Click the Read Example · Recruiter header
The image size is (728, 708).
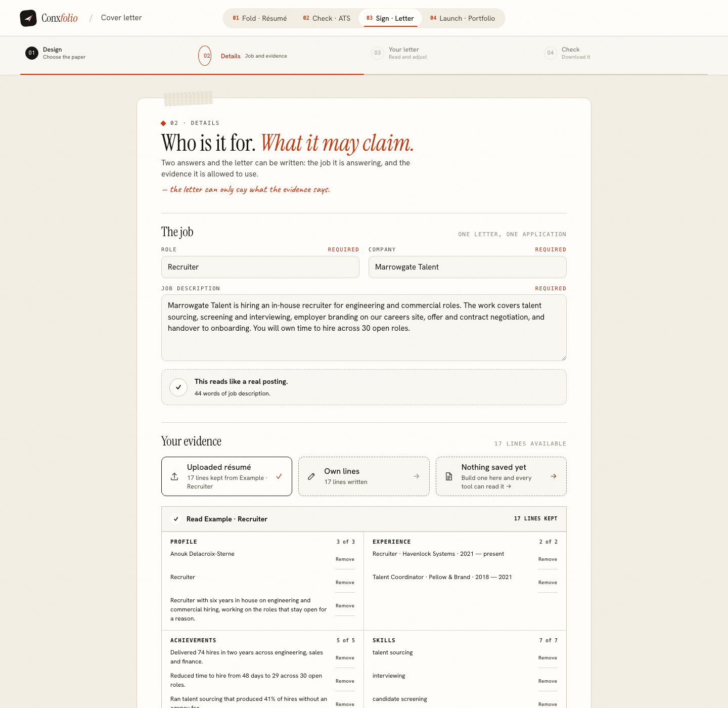pos(364,519)
